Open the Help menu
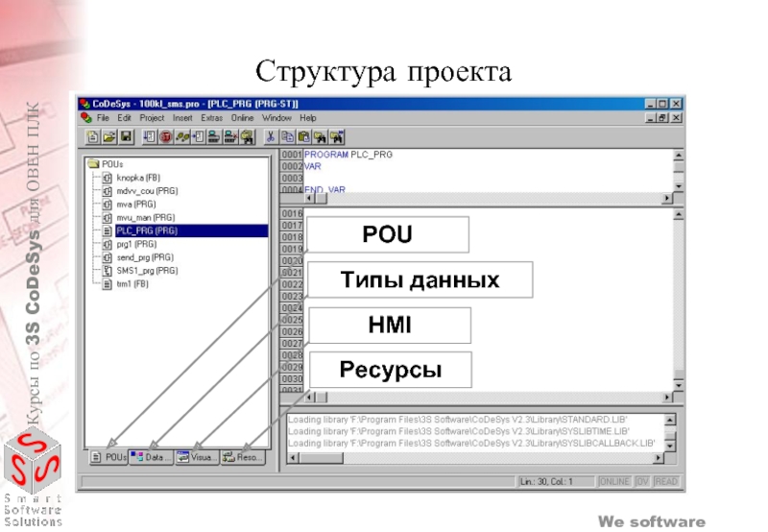768x532 pixels. (308, 118)
